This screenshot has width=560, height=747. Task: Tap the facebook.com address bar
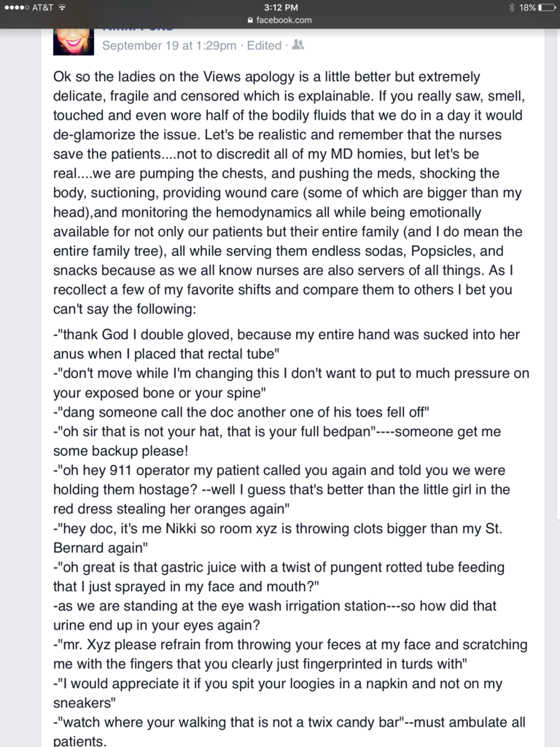280,20
